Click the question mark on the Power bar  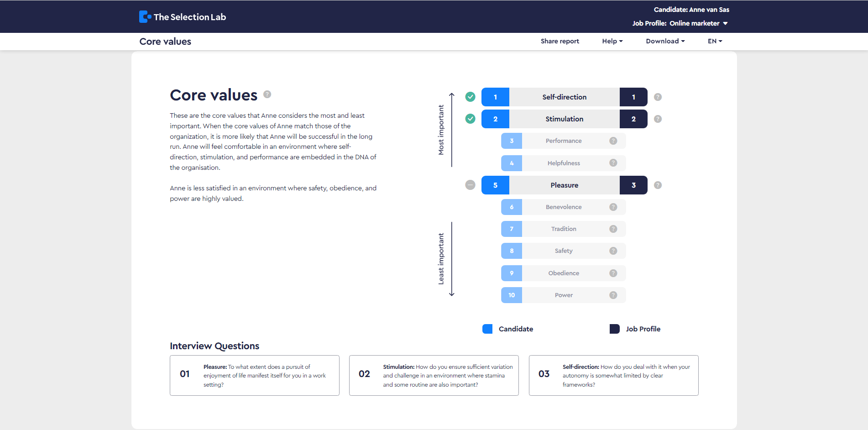pyautogui.click(x=613, y=295)
